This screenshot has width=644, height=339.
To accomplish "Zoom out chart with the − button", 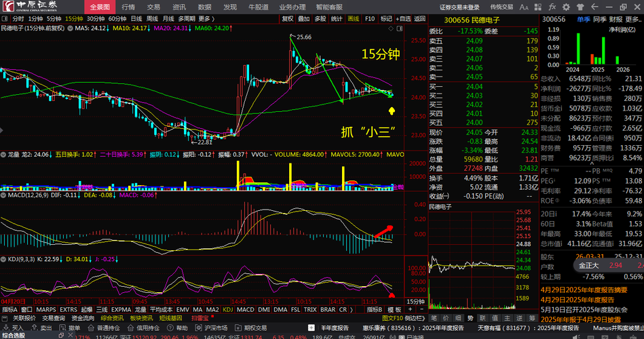I will pyautogui.click(x=422, y=309).
